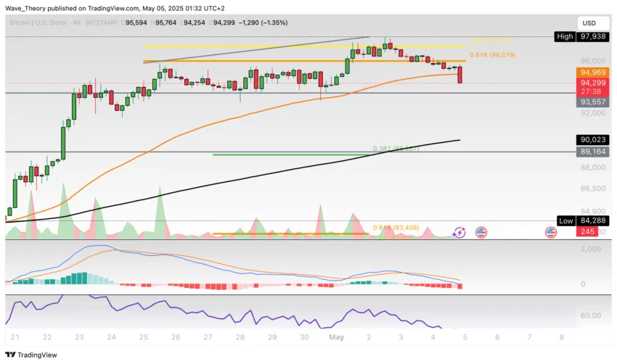Click the 88,000 price axis label
617x364 pixels.
click(x=593, y=167)
